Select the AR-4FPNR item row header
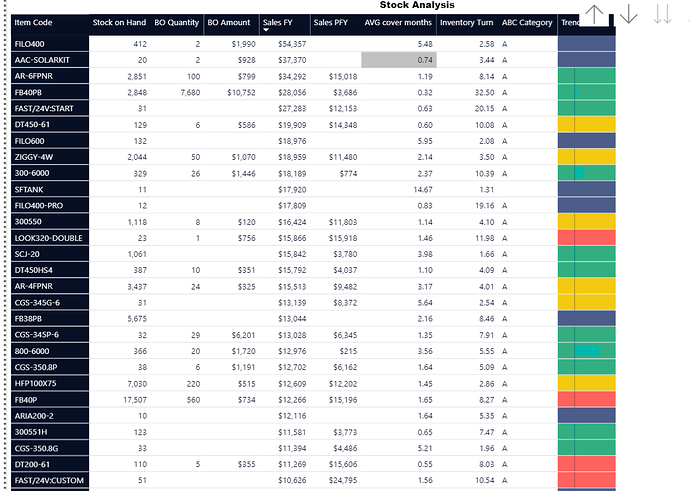The width and height of the screenshot is (690, 491). pyautogui.click(x=50, y=286)
